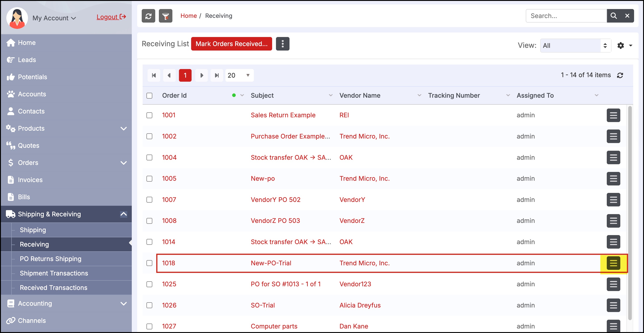Image resolution: width=644 pixels, height=333 pixels.
Task: Open Leads in the sidebar
Action: pyautogui.click(x=66, y=60)
